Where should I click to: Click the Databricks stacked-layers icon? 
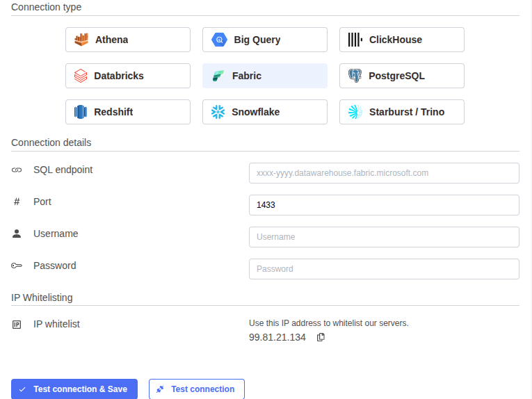(x=81, y=76)
